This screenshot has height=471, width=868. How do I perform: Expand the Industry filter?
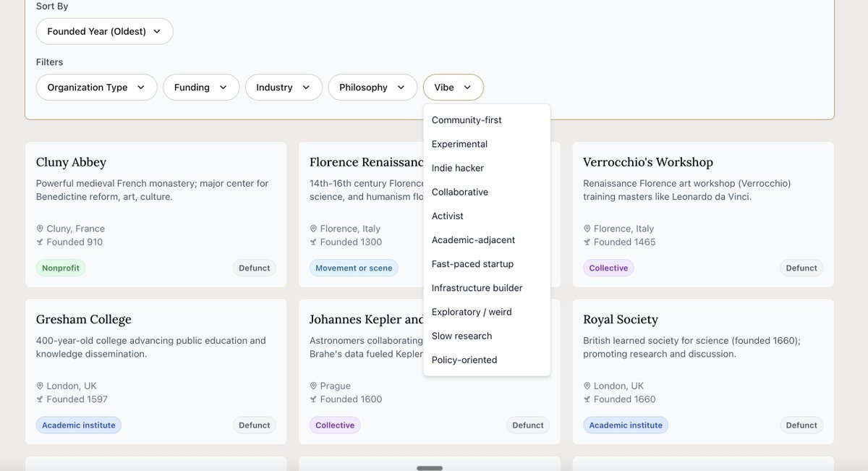coord(283,88)
